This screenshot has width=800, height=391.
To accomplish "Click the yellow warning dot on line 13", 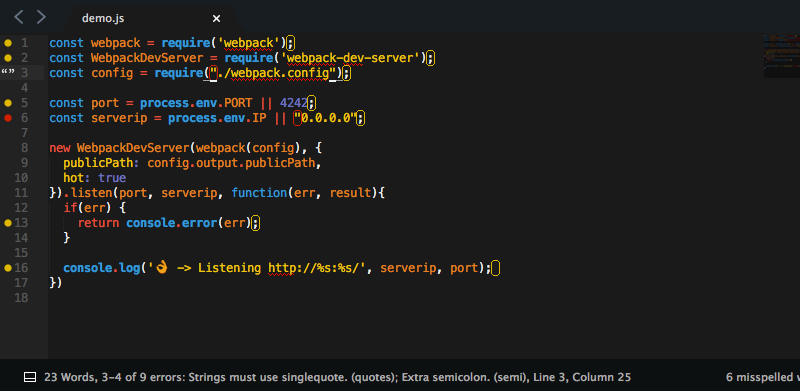I will pyautogui.click(x=8, y=223).
